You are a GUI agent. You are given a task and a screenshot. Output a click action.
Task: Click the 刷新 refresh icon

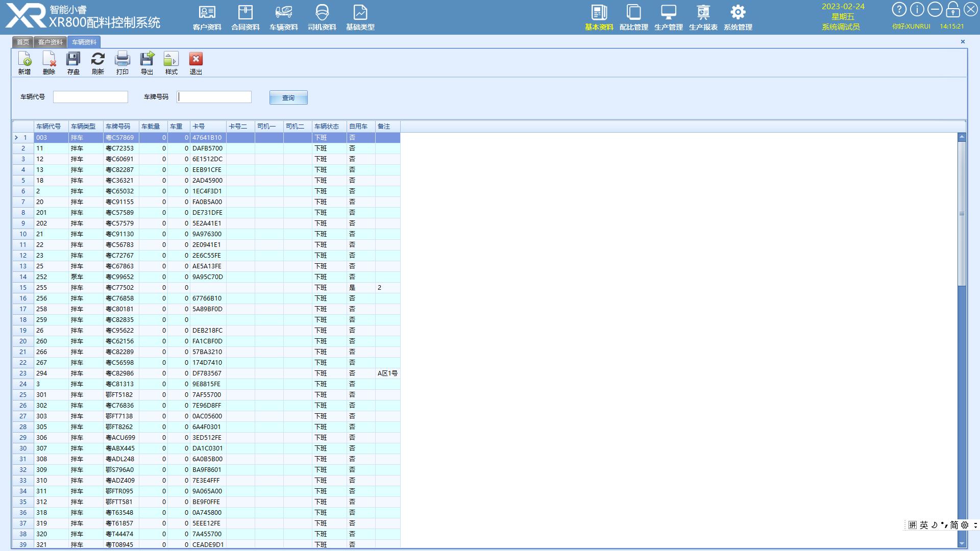point(98,63)
